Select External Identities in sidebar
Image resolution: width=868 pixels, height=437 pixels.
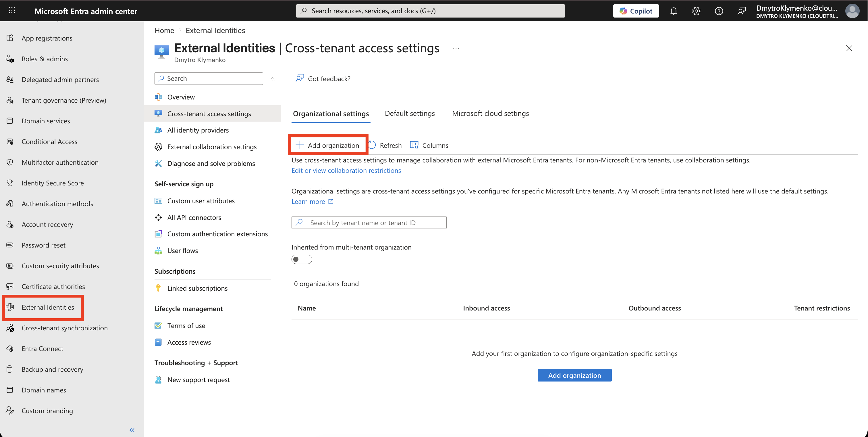pyautogui.click(x=47, y=307)
